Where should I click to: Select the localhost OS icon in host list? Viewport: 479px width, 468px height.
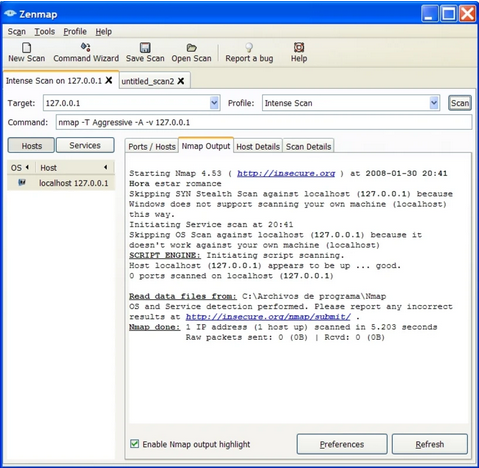pyautogui.click(x=22, y=182)
